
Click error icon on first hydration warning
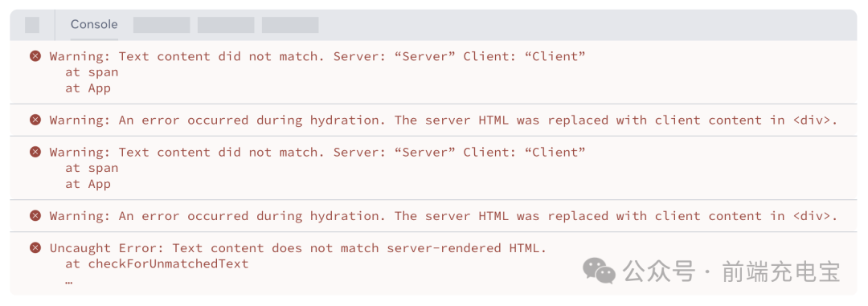point(35,120)
